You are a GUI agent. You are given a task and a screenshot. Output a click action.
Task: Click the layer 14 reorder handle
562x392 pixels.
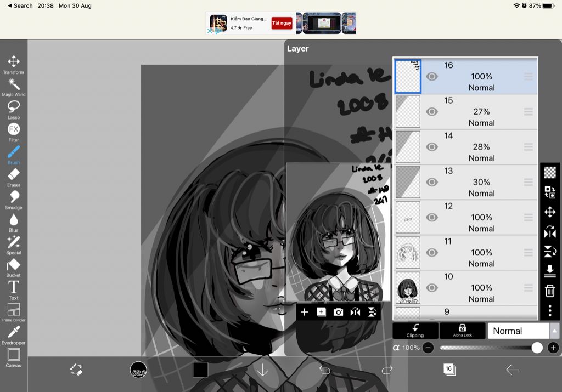(529, 147)
